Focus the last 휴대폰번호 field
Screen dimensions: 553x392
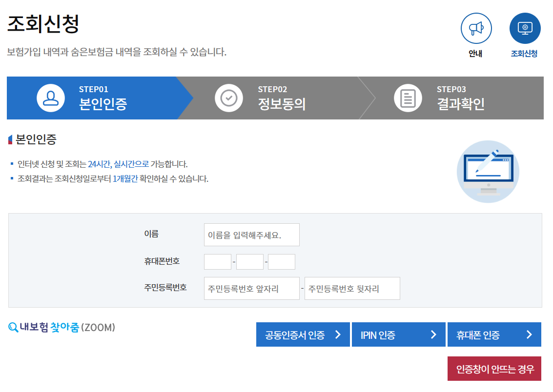(282, 262)
